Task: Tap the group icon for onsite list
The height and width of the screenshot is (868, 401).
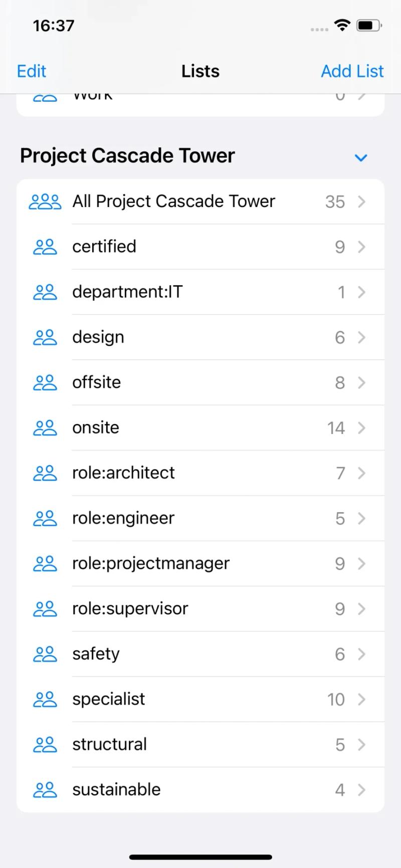Action: 45,427
